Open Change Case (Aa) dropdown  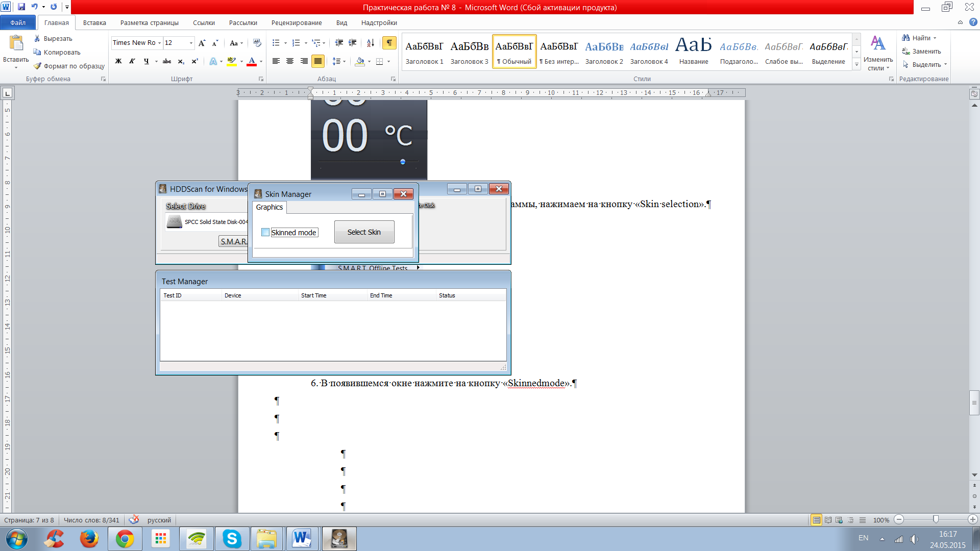236,43
